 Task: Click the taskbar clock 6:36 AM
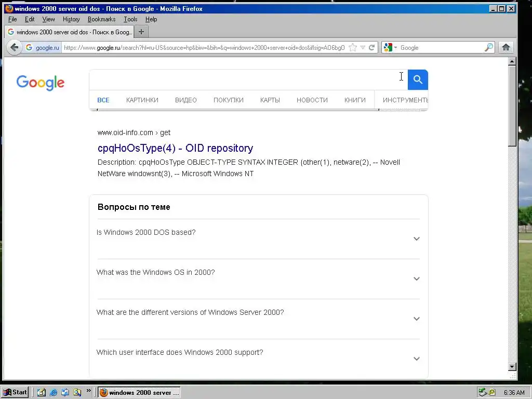click(x=514, y=393)
